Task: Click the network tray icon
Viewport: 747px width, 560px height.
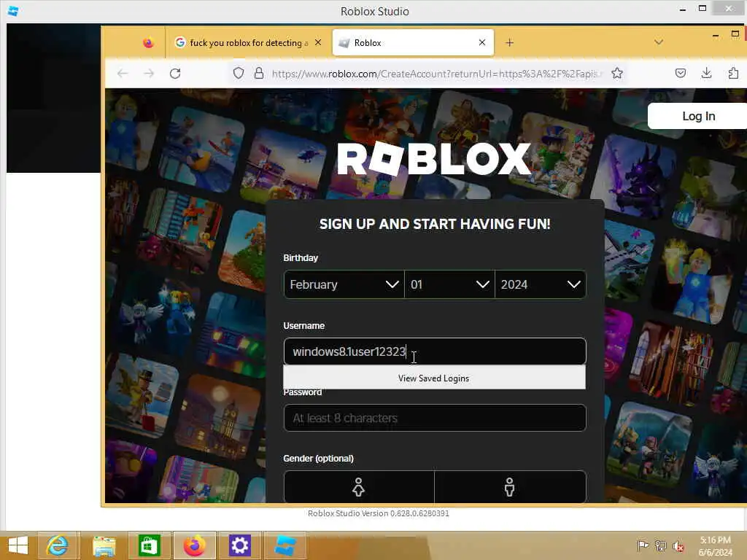Action: (x=660, y=545)
